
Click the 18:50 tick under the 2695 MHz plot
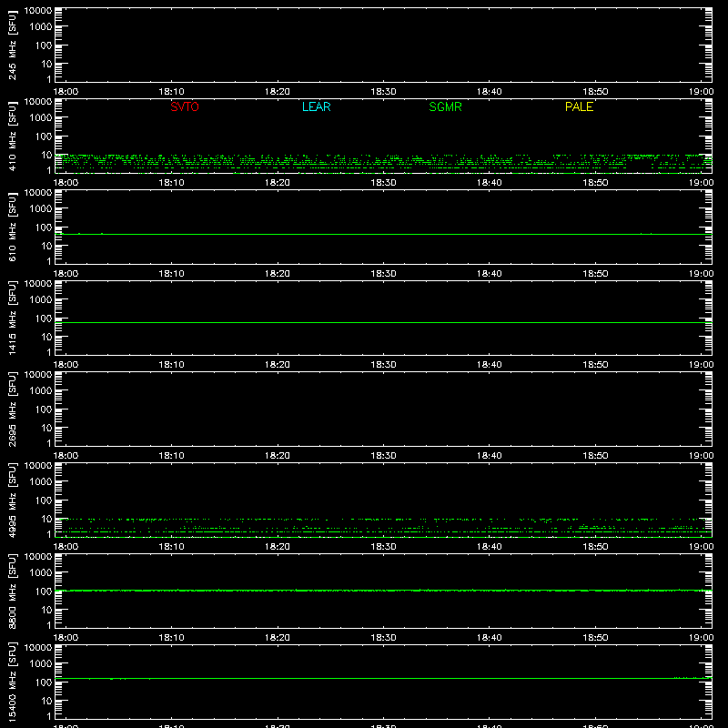(595, 456)
